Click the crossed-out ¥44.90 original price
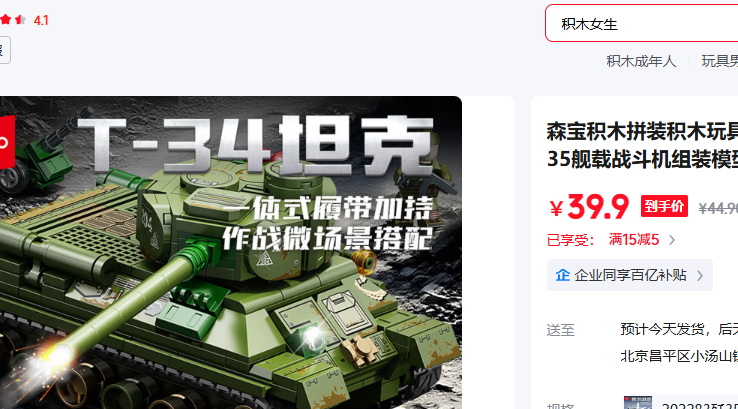738x409 pixels. pos(718,208)
